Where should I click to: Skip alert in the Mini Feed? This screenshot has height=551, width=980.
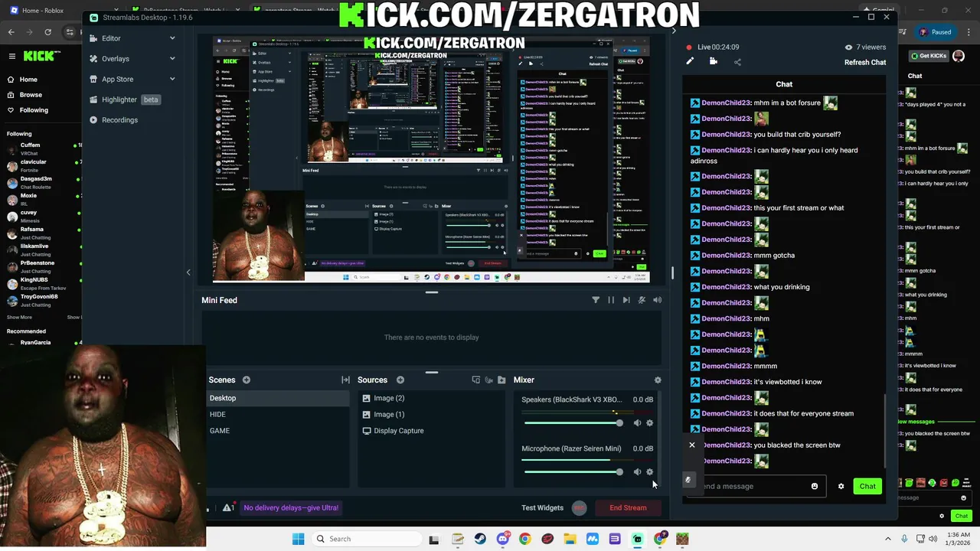click(x=626, y=300)
